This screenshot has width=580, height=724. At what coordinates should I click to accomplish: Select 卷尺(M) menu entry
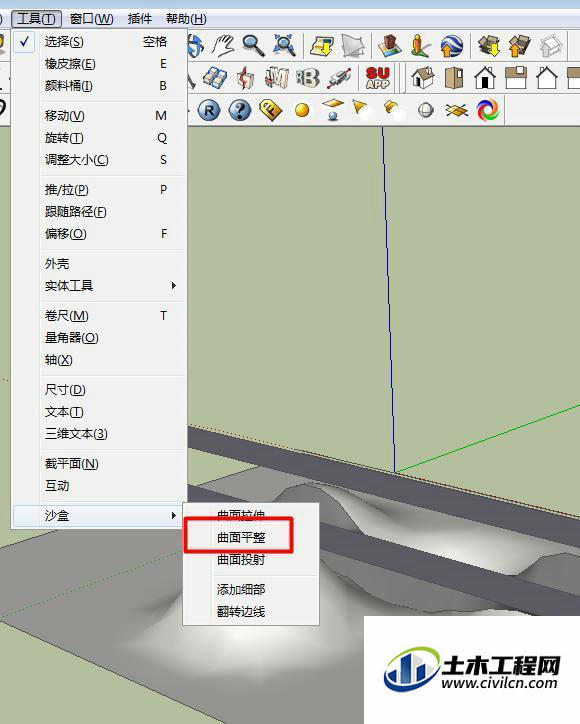(99, 316)
